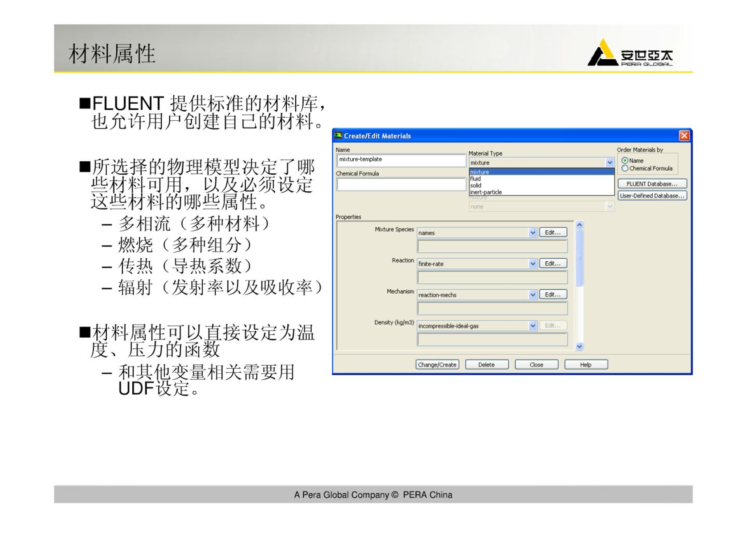Select the Chemical Formula ordering radio button

(x=624, y=168)
